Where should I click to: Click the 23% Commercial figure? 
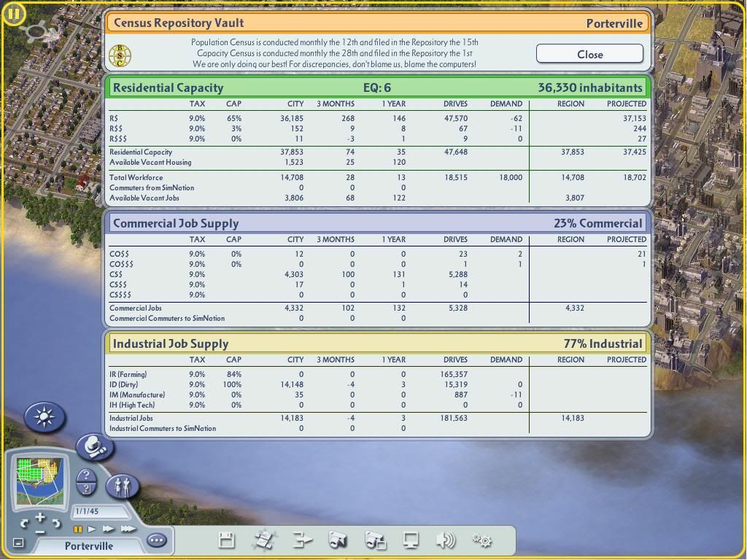tap(598, 223)
